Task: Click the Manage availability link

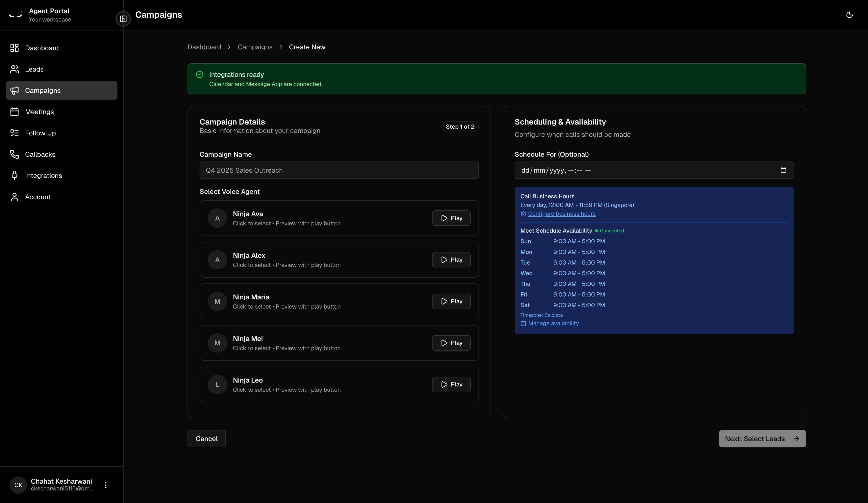Action: coord(553,323)
